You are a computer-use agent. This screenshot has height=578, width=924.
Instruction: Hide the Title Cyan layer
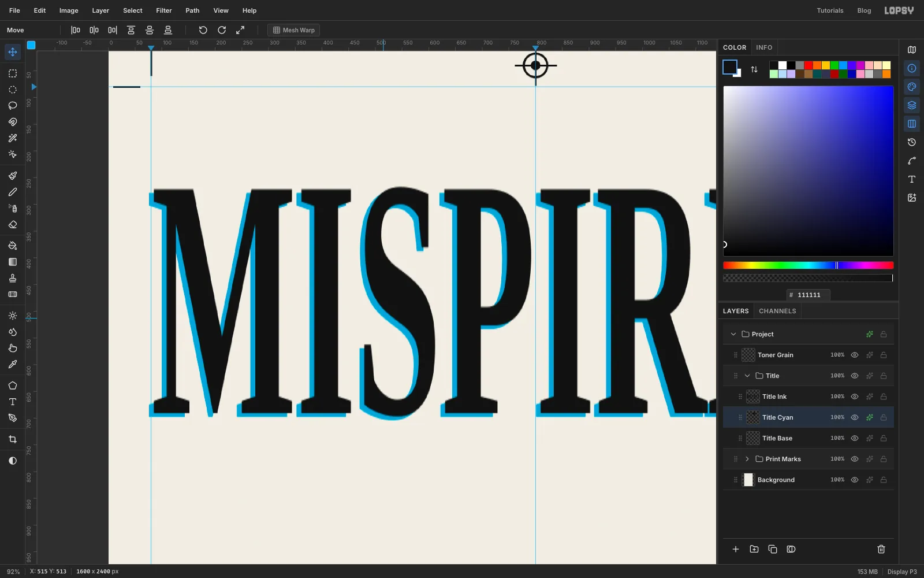click(x=855, y=417)
